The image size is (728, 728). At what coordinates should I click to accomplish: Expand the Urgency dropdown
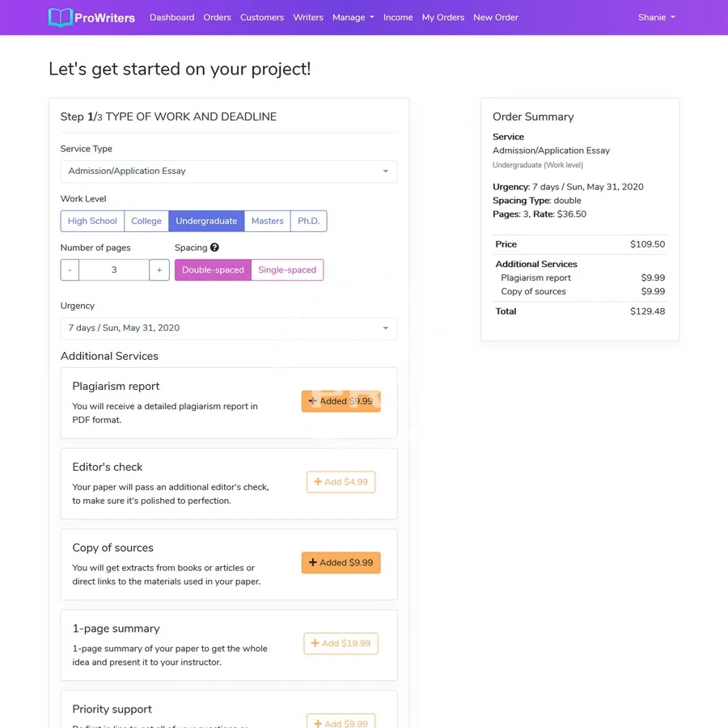(x=229, y=328)
